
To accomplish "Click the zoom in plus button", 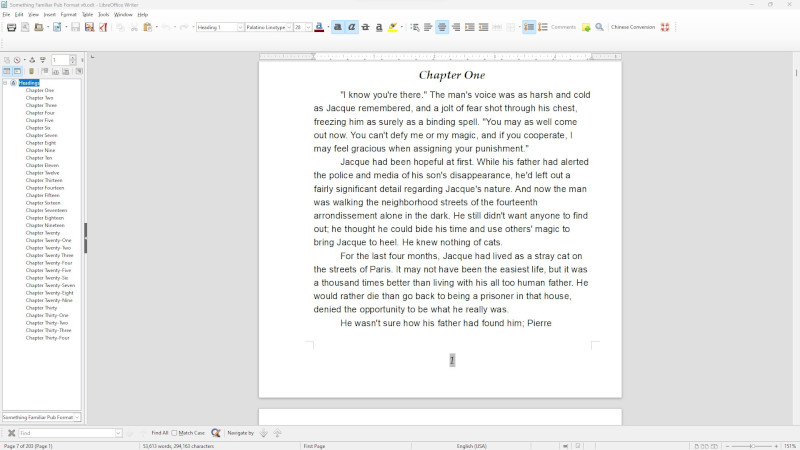I will click(x=776, y=446).
